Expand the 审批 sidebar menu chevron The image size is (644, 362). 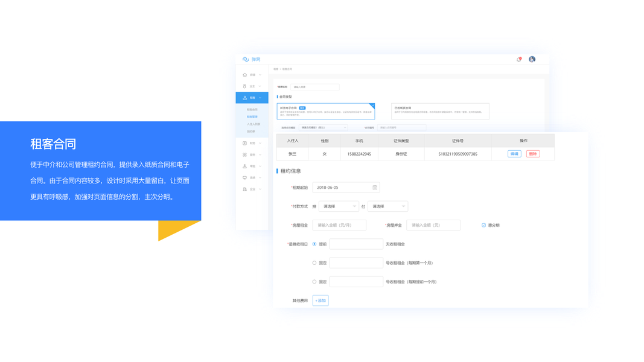click(x=260, y=167)
